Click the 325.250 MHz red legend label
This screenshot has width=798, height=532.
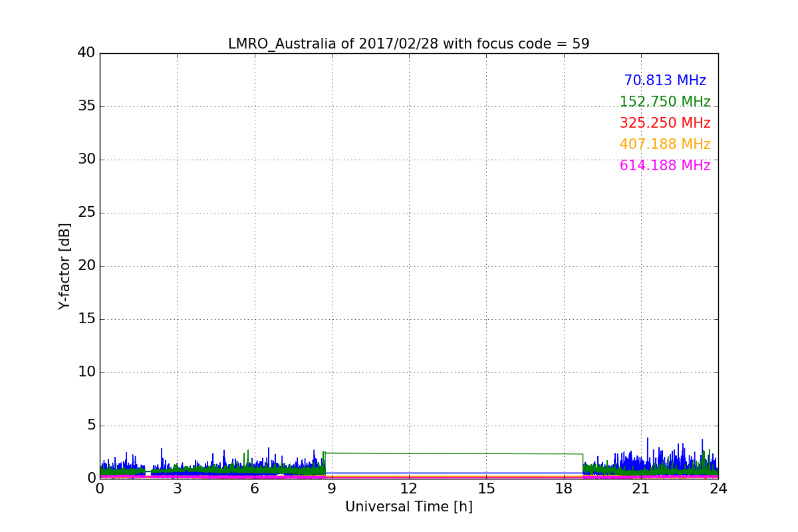(664, 123)
